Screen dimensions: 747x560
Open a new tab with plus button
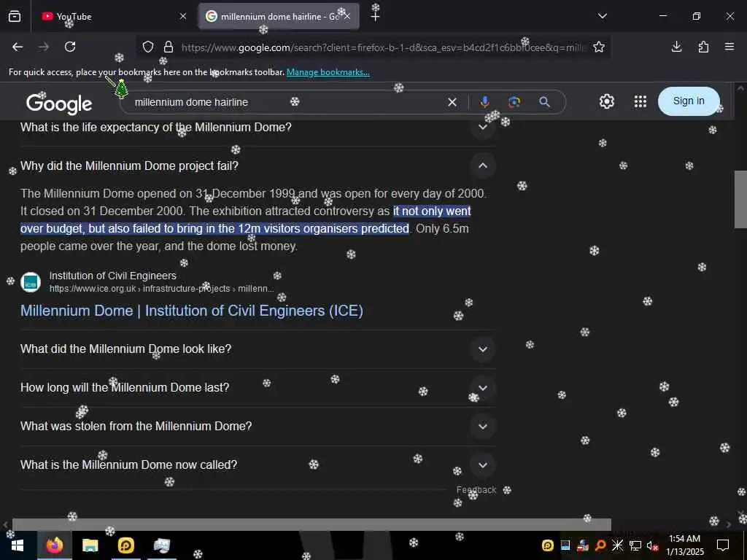click(376, 17)
